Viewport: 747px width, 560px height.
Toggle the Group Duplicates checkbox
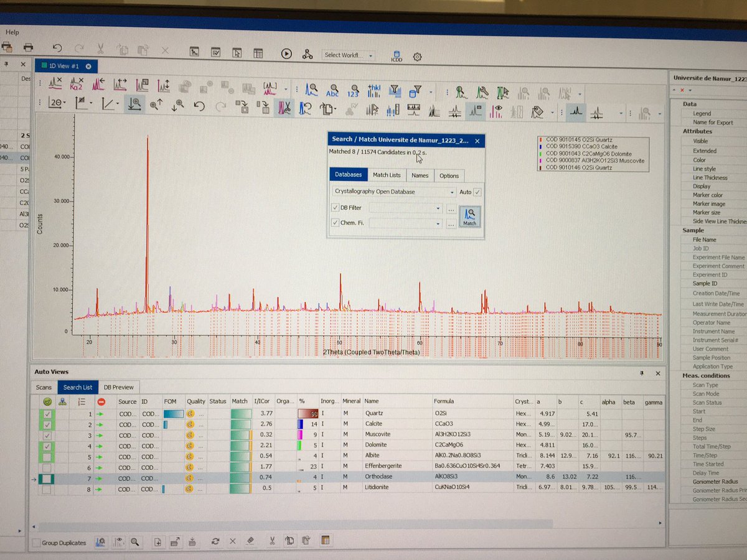point(36,543)
